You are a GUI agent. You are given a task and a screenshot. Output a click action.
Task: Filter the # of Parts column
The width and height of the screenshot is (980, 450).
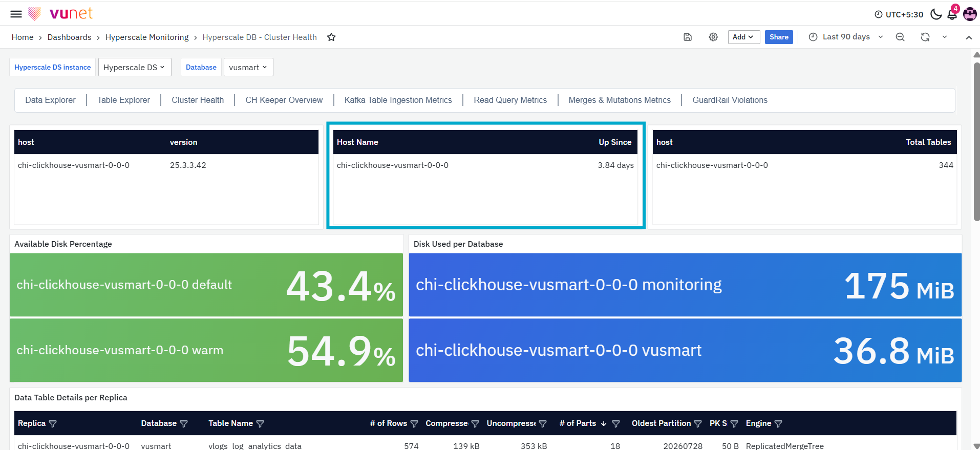click(x=616, y=424)
